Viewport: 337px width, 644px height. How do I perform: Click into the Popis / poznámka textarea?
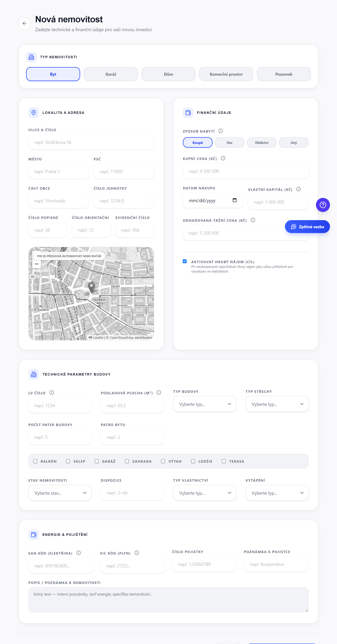click(x=168, y=600)
